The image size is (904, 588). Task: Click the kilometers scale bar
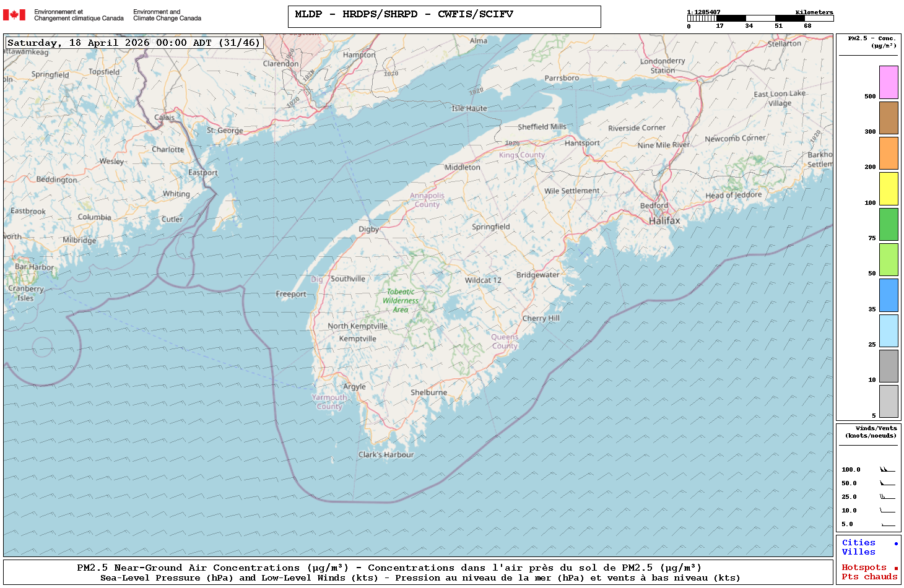pos(760,19)
